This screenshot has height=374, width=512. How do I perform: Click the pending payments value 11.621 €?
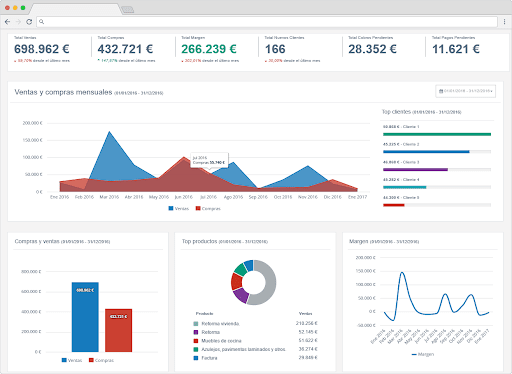coord(456,49)
